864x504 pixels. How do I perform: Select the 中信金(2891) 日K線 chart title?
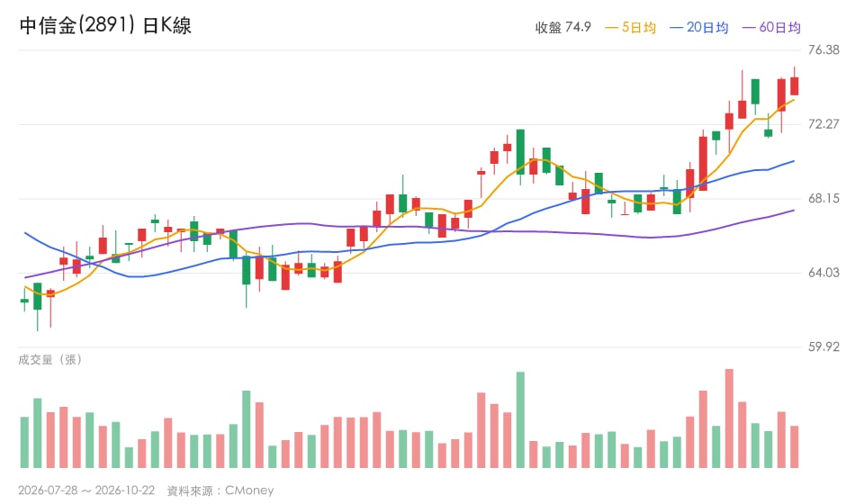coord(105,25)
